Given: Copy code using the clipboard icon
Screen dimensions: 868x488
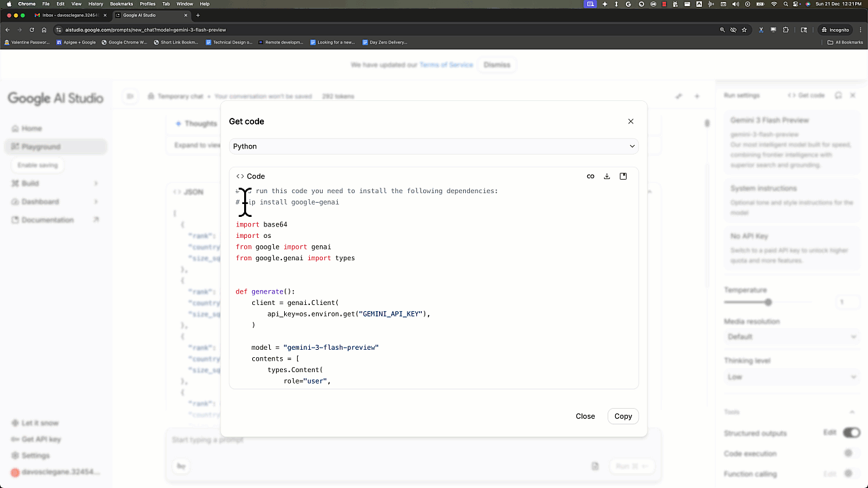Looking at the screenshot, I should [x=623, y=176].
